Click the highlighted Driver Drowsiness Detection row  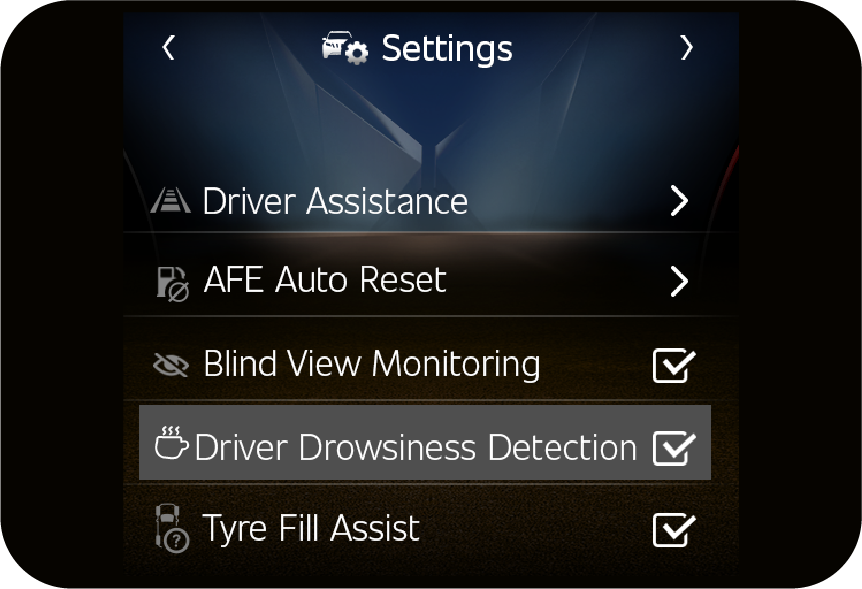pos(424,443)
